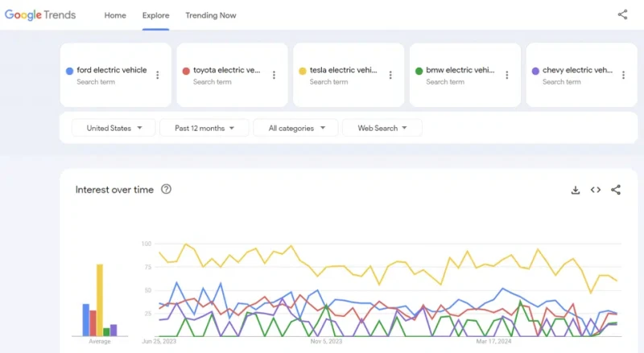Edit the toyota electric vehicle search term
This screenshot has width=644, height=353.
tap(227, 70)
